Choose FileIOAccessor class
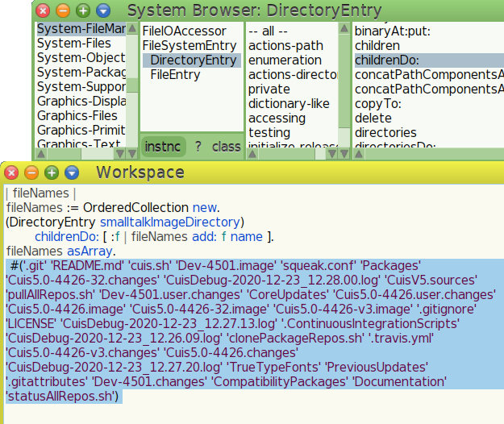Viewport: 504px width, 424px height. click(184, 31)
